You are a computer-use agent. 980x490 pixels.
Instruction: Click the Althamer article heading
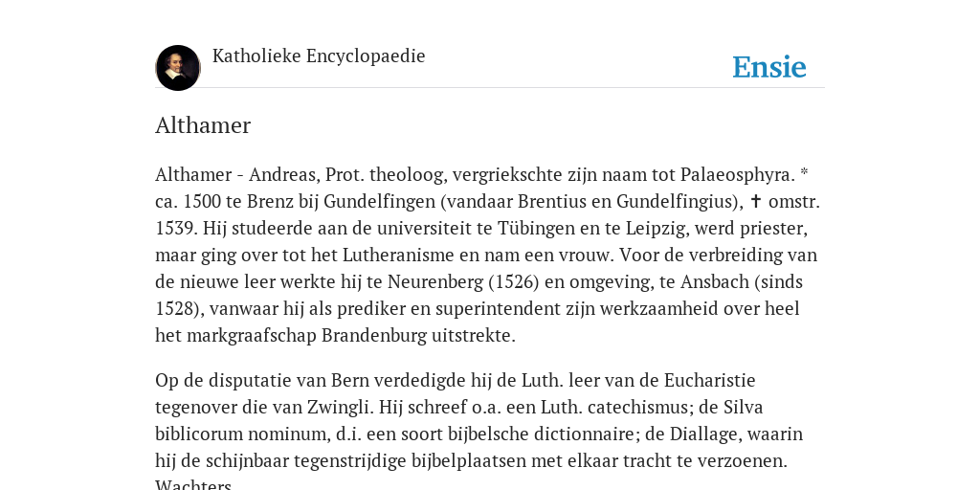pos(203,125)
